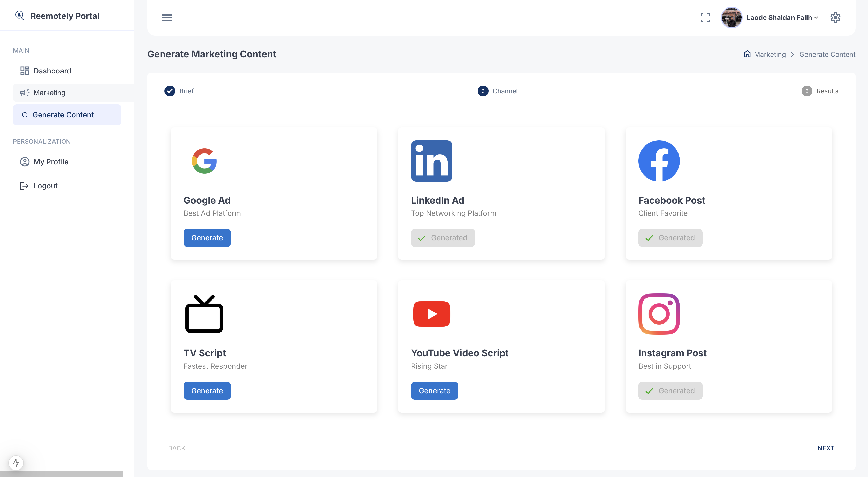Click the YouTube logo icon
The height and width of the screenshot is (477, 868).
click(431, 314)
